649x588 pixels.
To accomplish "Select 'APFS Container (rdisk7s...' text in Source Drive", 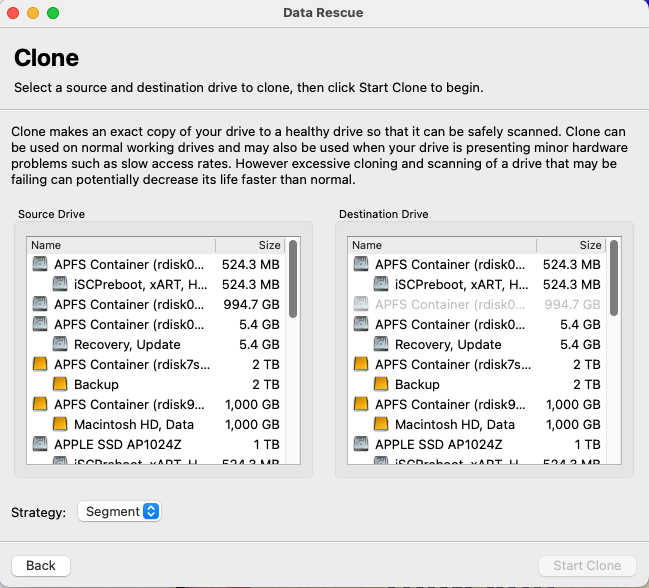I will tap(132, 364).
